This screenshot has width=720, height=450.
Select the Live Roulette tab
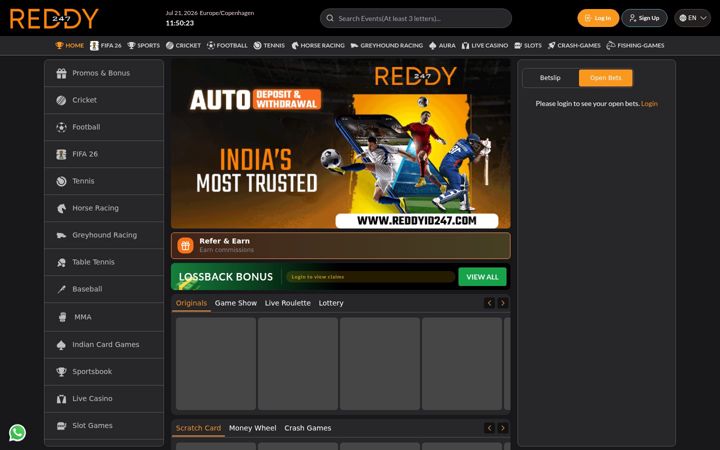(287, 303)
